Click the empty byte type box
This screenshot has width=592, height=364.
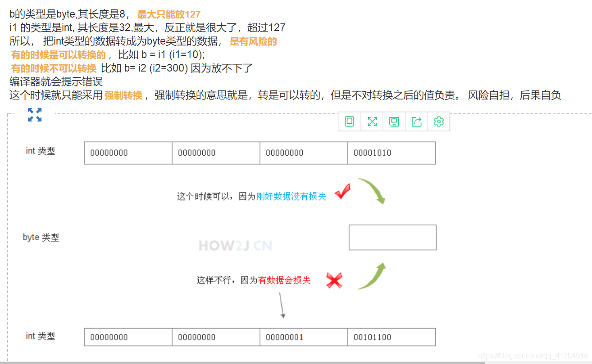(392, 237)
